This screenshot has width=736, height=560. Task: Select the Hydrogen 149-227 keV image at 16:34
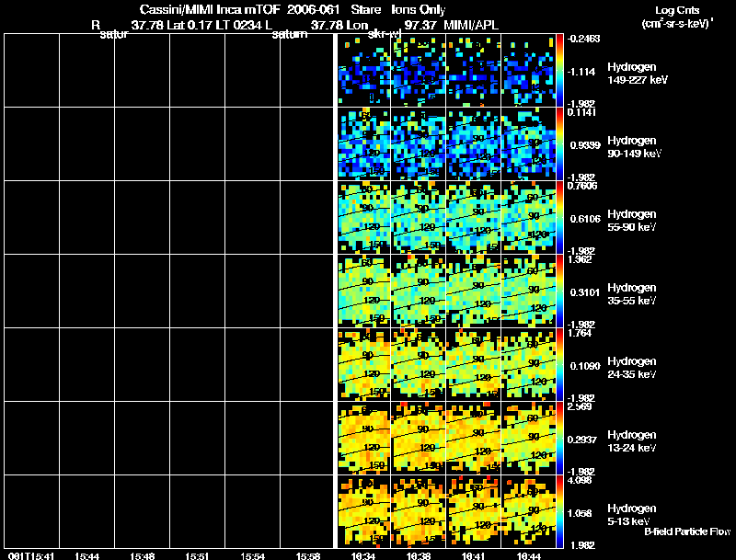tap(364, 71)
